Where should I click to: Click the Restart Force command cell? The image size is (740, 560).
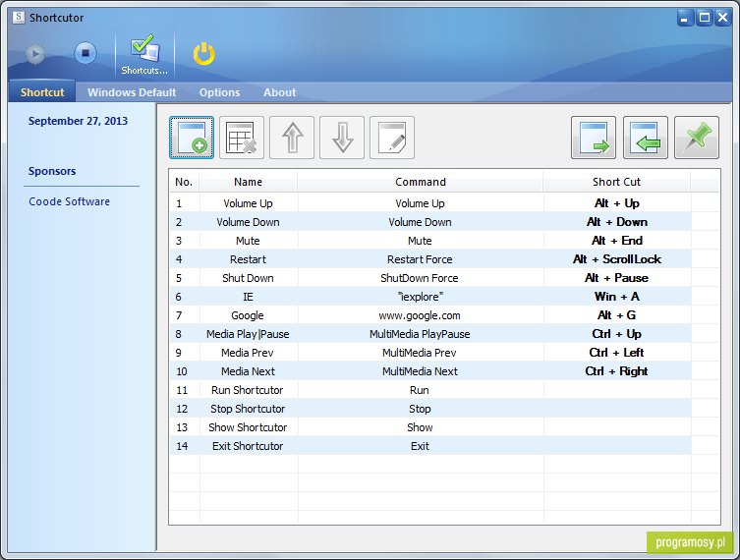click(420, 259)
